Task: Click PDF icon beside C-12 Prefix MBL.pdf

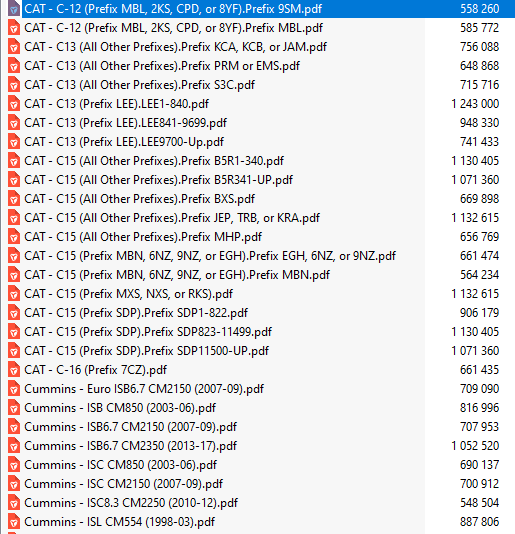Action: (x=14, y=28)
